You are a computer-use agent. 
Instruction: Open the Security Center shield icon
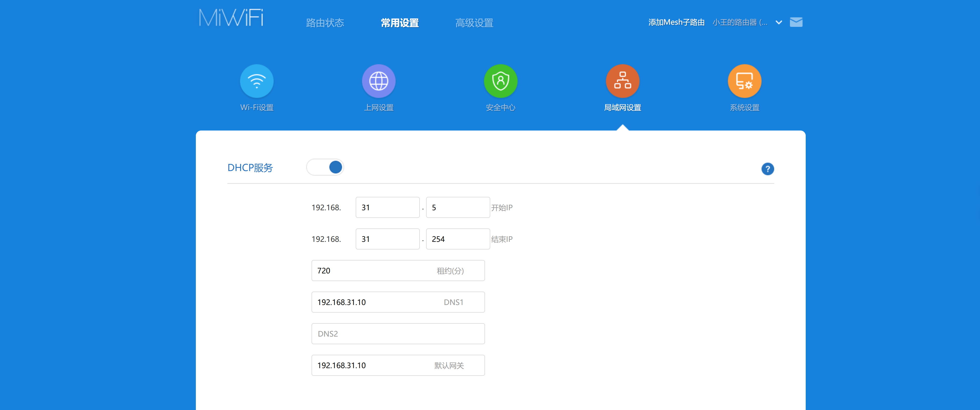pyautogui.click(x=500, y=81)
